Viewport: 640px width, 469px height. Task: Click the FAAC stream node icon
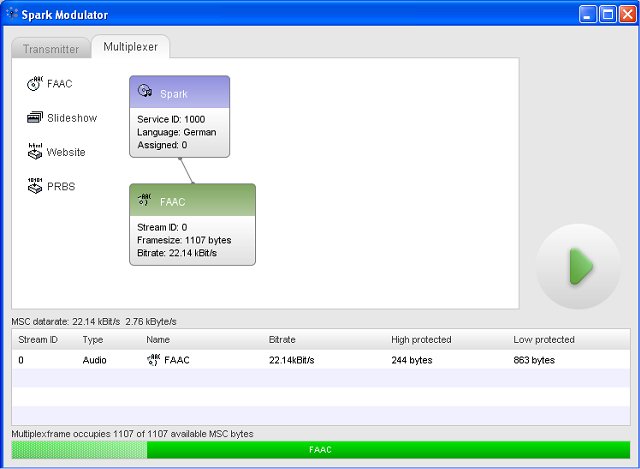click(145, 201)
